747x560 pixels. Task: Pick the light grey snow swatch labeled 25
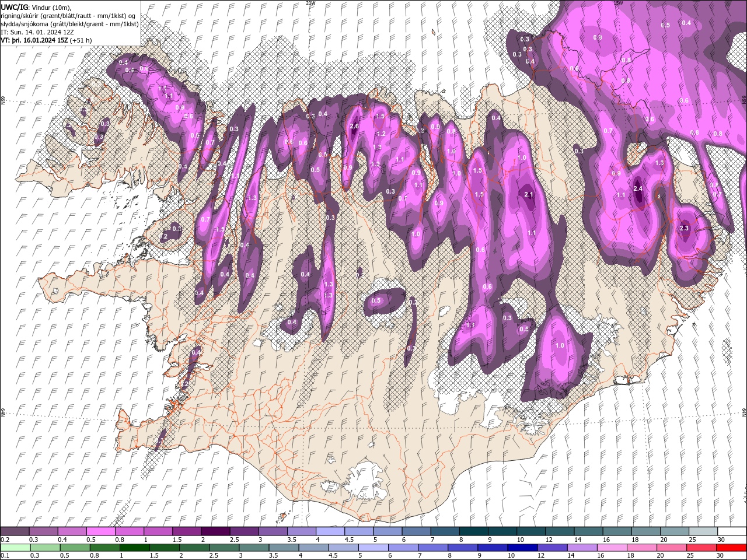[x=703, y=531]
